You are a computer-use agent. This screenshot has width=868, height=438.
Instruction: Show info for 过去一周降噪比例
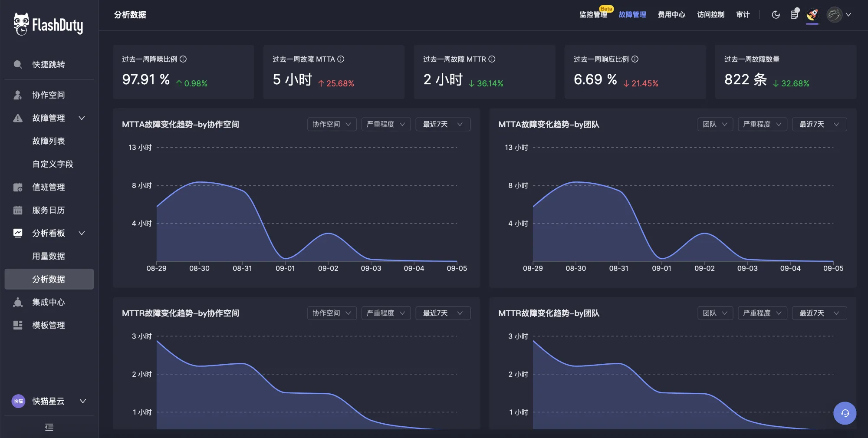[183, 59]
